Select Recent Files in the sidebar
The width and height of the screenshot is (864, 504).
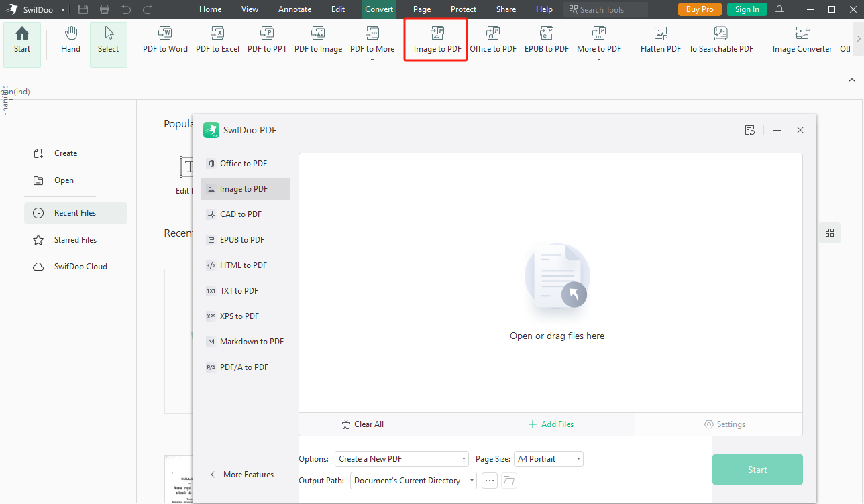(x=75, y=213)
